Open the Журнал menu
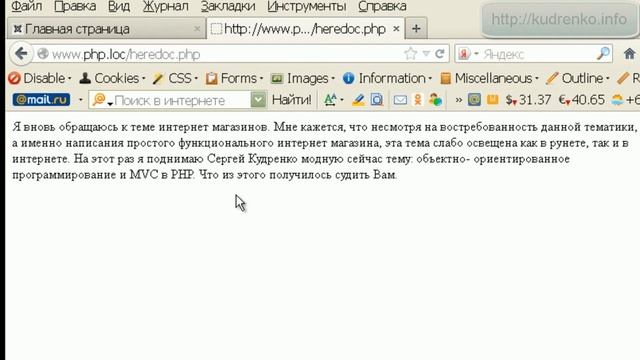Viewport: 640px width, 360px height. point(165,6)
